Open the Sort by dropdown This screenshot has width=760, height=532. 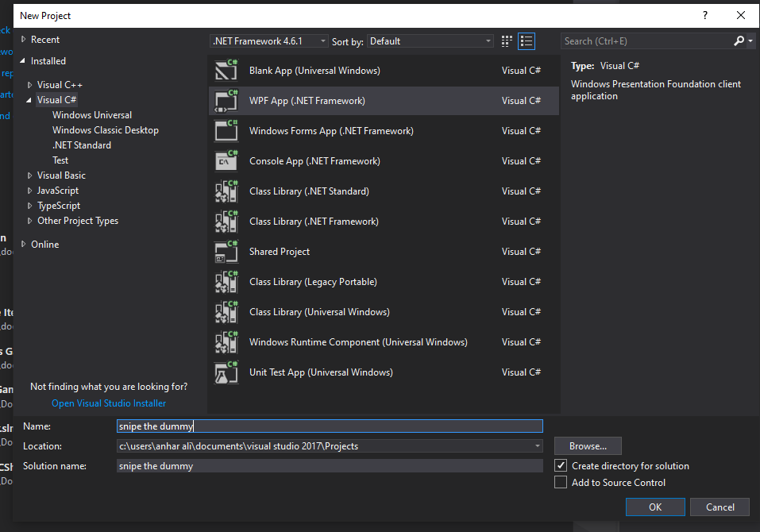pyautogui.click(x=430, y=40)
